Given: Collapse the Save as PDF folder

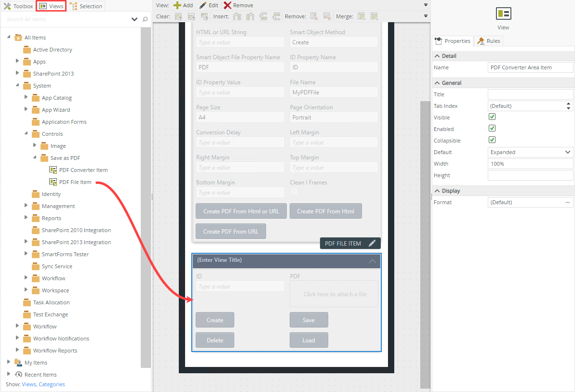Looking at the screenshot, I should pos(35,157).
